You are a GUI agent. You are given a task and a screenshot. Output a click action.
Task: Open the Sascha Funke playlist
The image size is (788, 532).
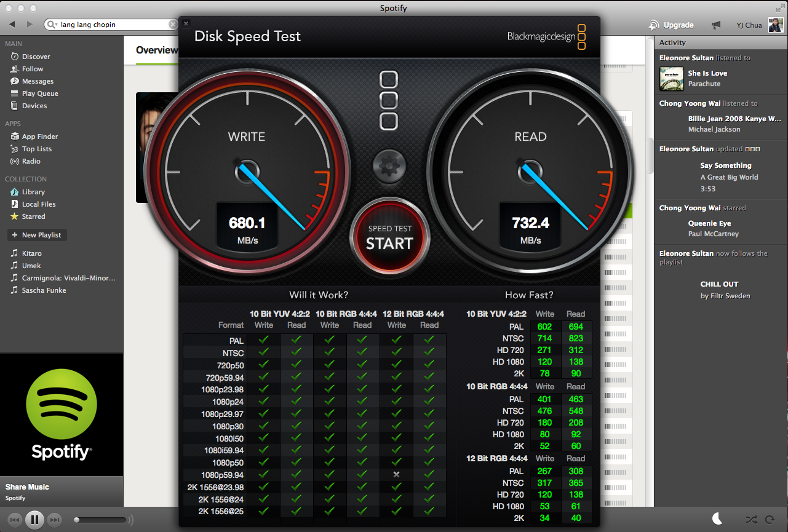tap(44, 290)
